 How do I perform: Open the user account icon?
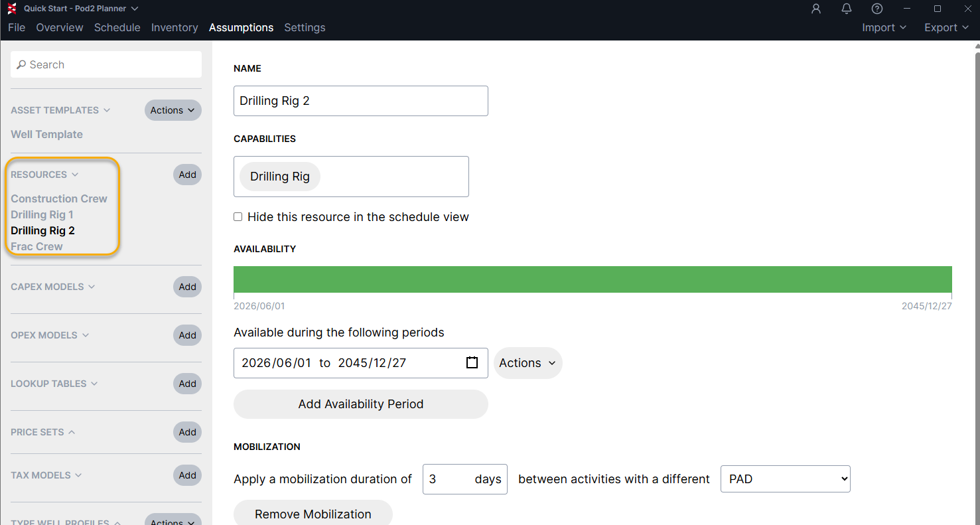(x=816, y=9)
